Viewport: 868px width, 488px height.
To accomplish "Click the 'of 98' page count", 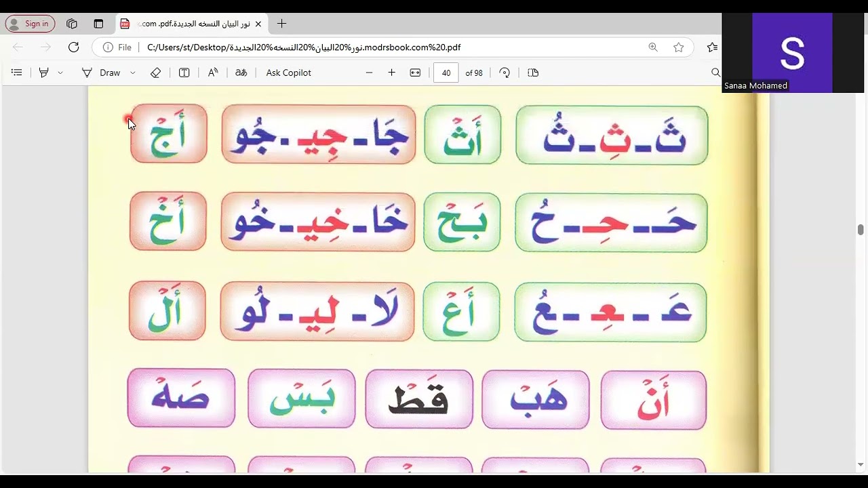I will (x=474, y=73).
